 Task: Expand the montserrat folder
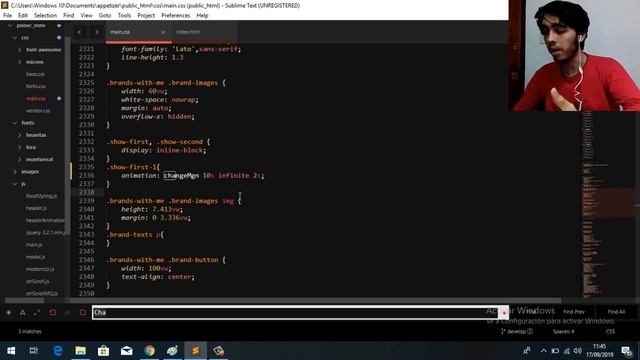pyautogui.click(x=20, y=160)
